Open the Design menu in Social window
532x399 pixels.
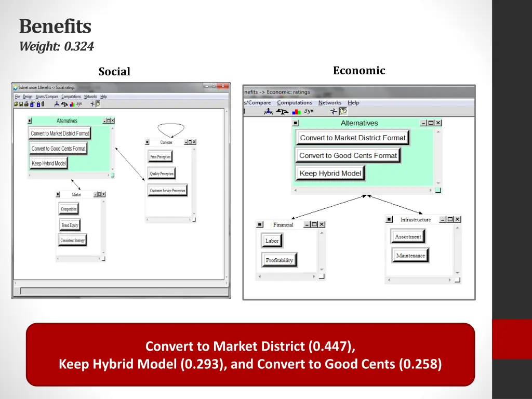click(28, 97)
